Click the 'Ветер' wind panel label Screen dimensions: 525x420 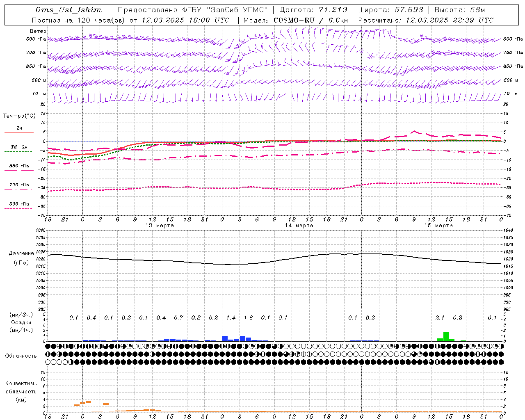coord(38,31)
